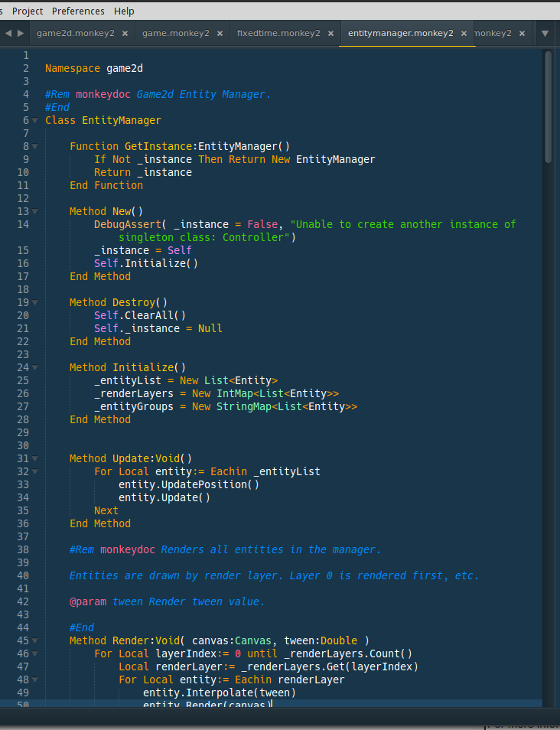Fold the GetInstance function block

35,147
